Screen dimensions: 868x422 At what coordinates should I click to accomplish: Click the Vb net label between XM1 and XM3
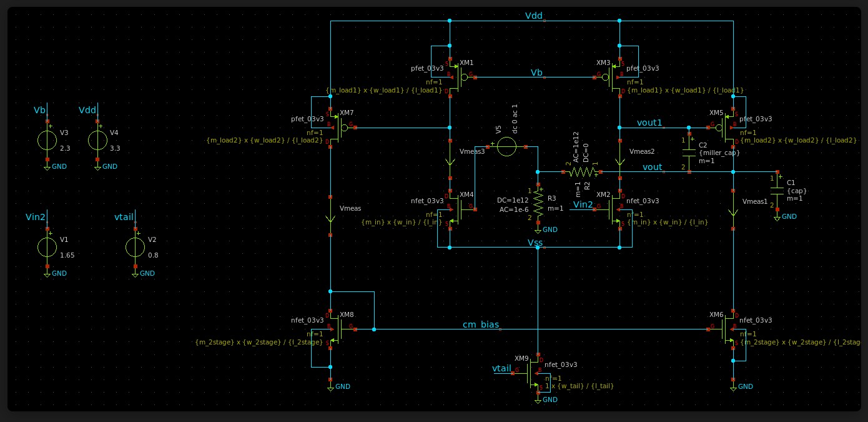point(537,73)
